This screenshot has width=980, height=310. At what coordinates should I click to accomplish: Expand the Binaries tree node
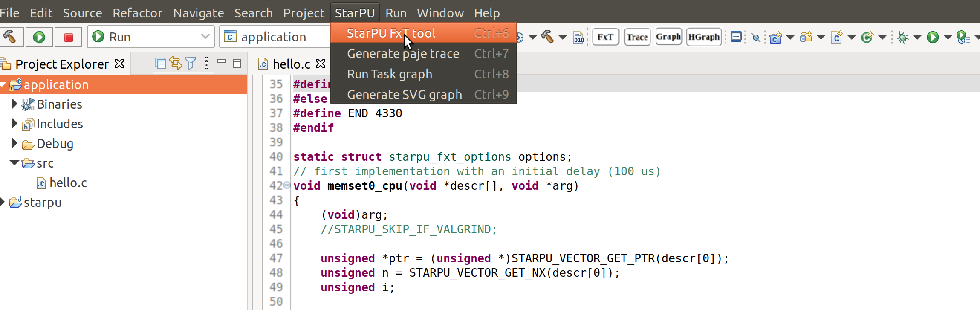(x=14, y=104)
